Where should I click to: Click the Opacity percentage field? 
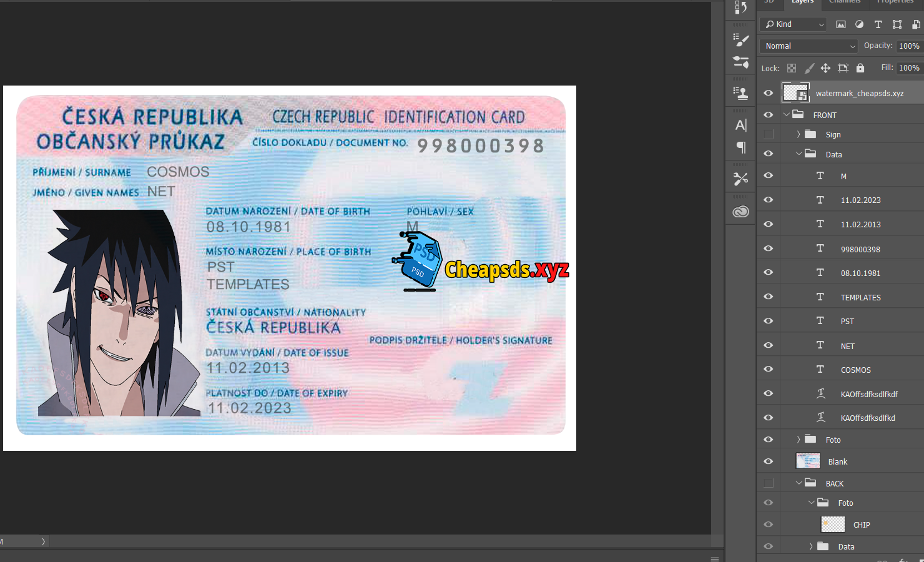pyautogui.click(x=908, y=46)
